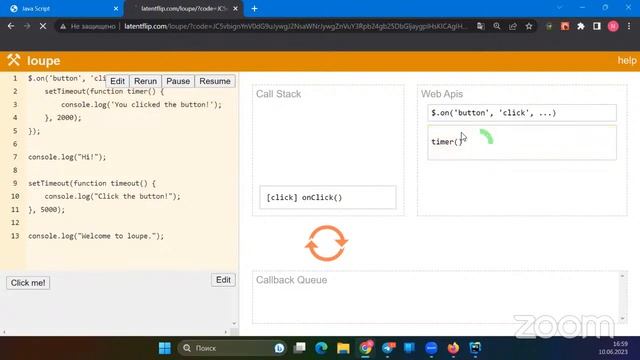
Task: Open Chrome from the taskbar
Action: (x=366, y=348)
